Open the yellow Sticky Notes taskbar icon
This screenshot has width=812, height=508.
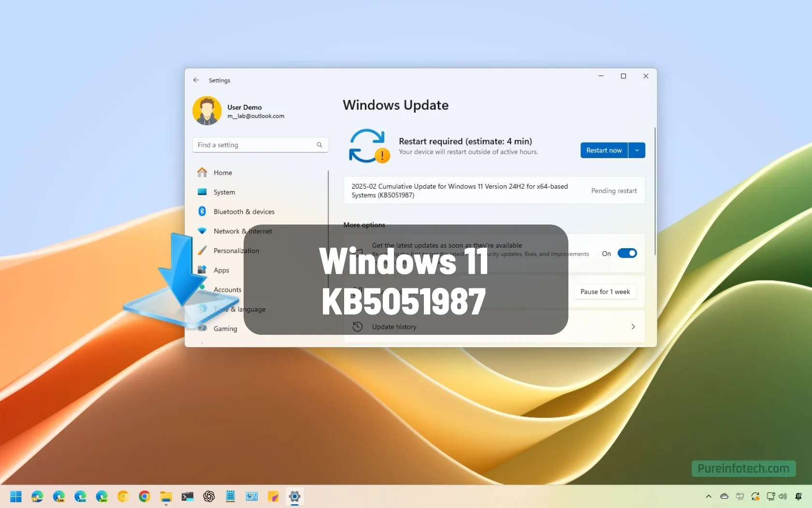click(273, 496)
